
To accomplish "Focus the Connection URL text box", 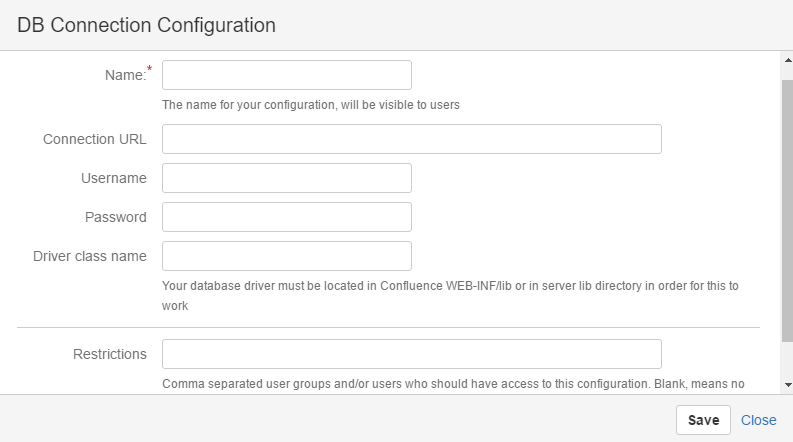I will [412, 139].
